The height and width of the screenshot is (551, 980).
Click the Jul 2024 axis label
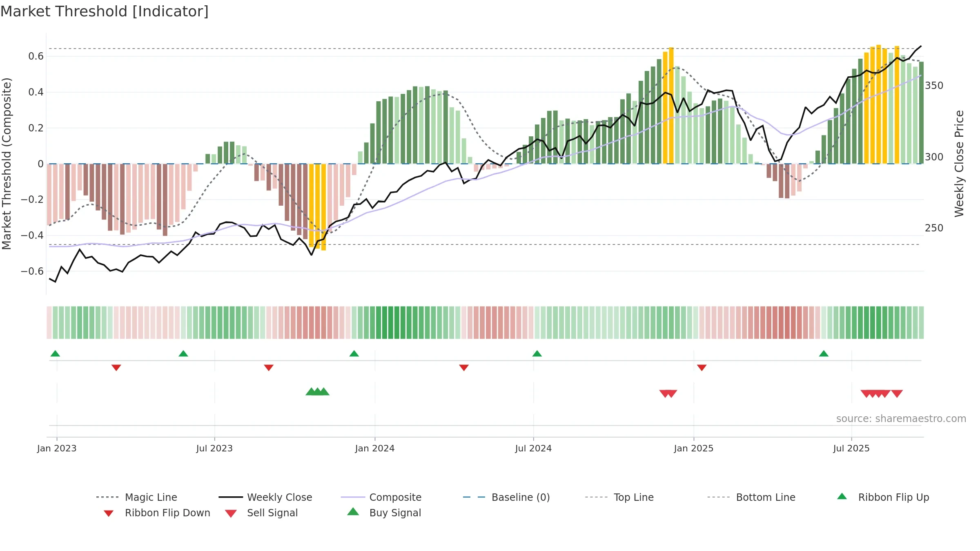[533, 448]
